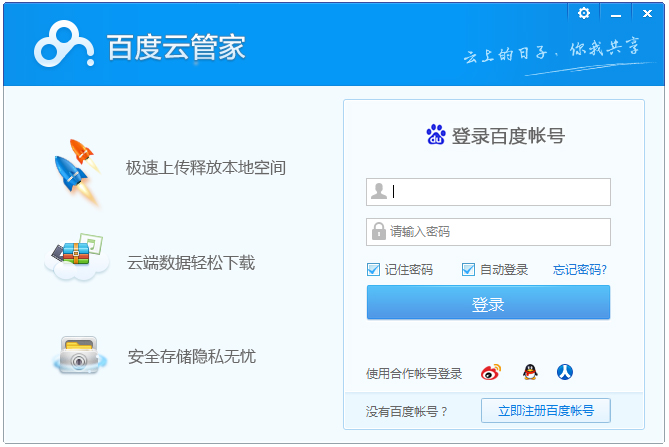Toggle the 自动登录 checkbox
Viewport: 669px width, 447px height.
pyautogui.click(x=468, y=270)
